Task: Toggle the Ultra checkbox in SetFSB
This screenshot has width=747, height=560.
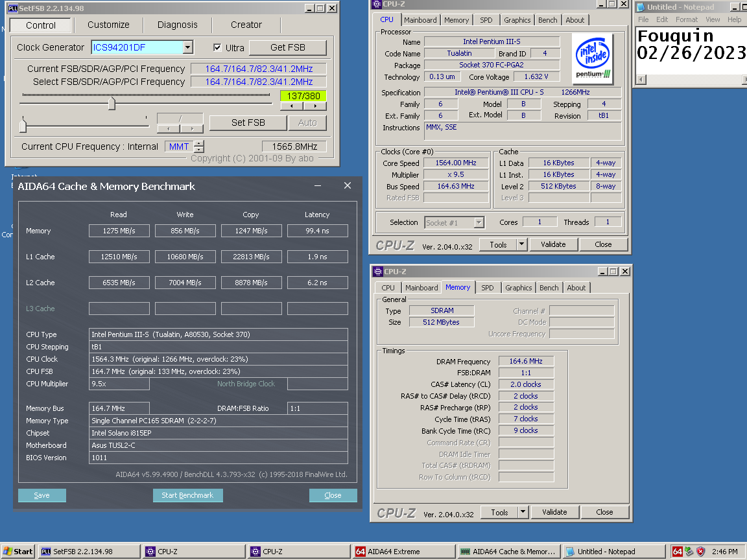Action: [x=217, y=47]
